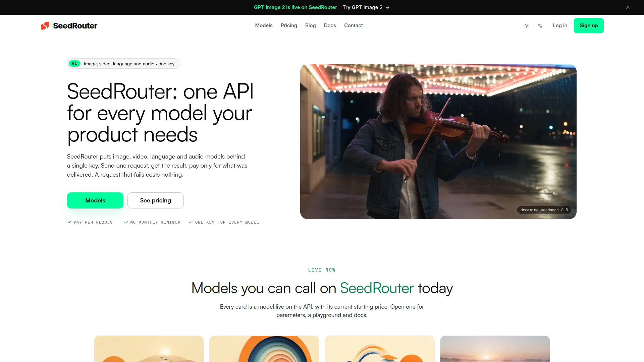The height and width of the screenshot is (362, 644).
Task: Open the first model card with desert sun art
Action: point(149,349)
